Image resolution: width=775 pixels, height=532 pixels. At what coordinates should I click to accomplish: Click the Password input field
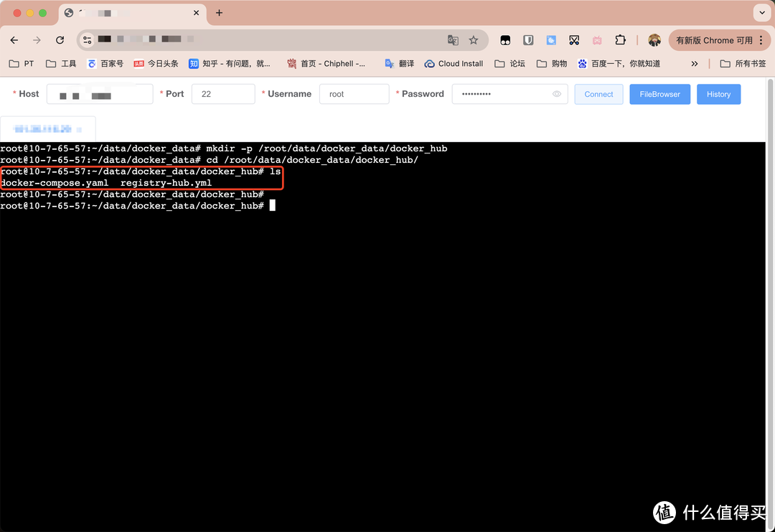509,94
